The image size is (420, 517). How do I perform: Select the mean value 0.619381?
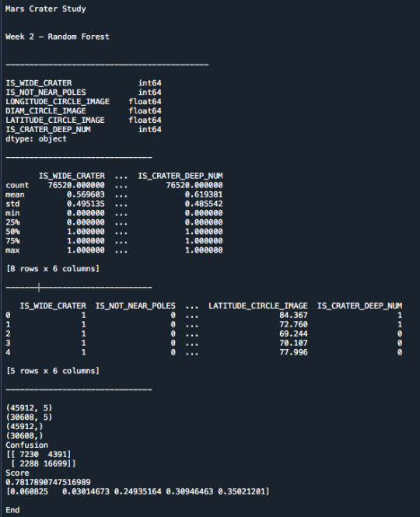coord(204,194)
